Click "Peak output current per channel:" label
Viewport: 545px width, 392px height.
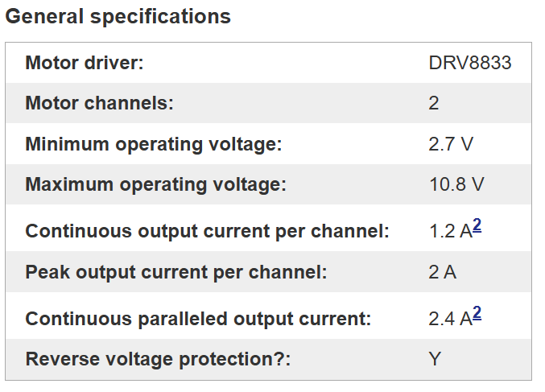176,272
